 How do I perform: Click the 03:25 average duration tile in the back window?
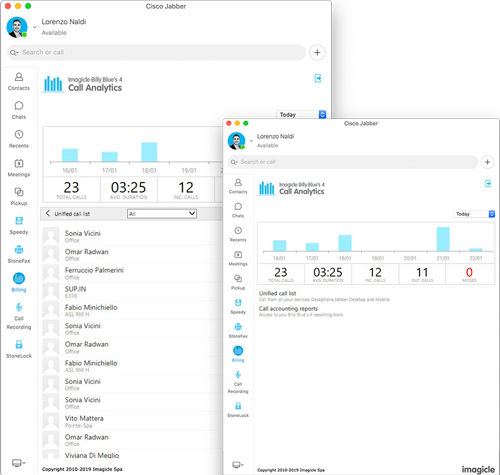(x=129, y=189)
